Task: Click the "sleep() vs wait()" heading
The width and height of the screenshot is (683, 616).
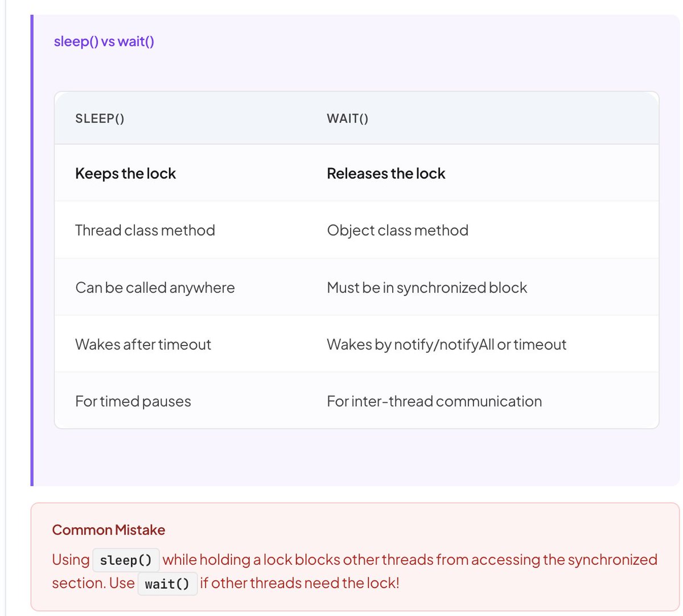Action: (104, 42)
